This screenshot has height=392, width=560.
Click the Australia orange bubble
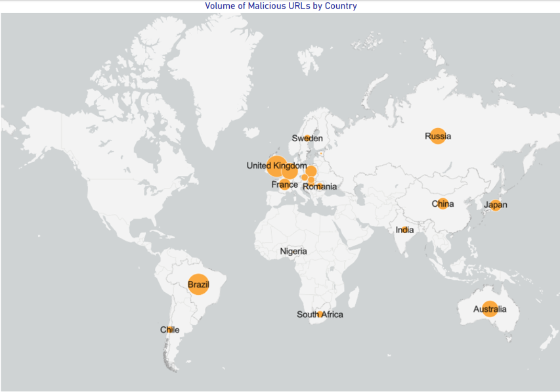(490, 309)
